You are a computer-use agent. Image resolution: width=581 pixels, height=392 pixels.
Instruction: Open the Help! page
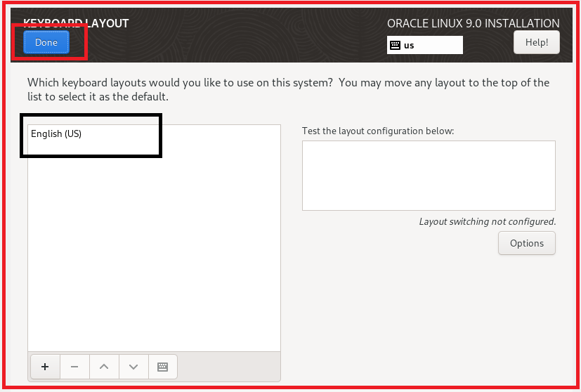(537, 42)
